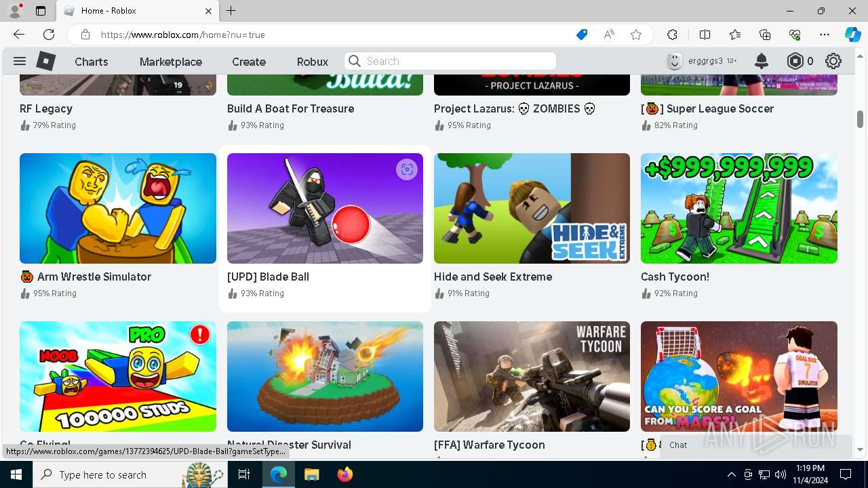Click the search magnifier icon
Image resolution: width=868 pixels, height=488 pixels.
pos(355,61)
